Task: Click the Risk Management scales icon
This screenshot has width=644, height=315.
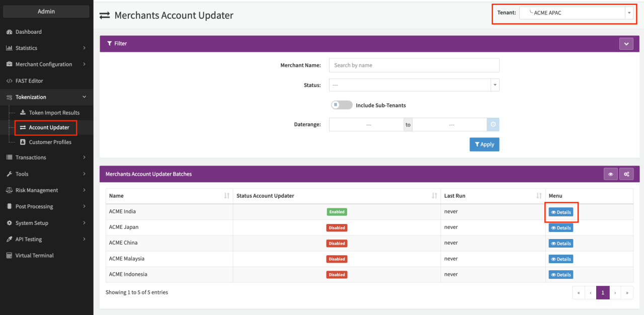Action: 9,190
